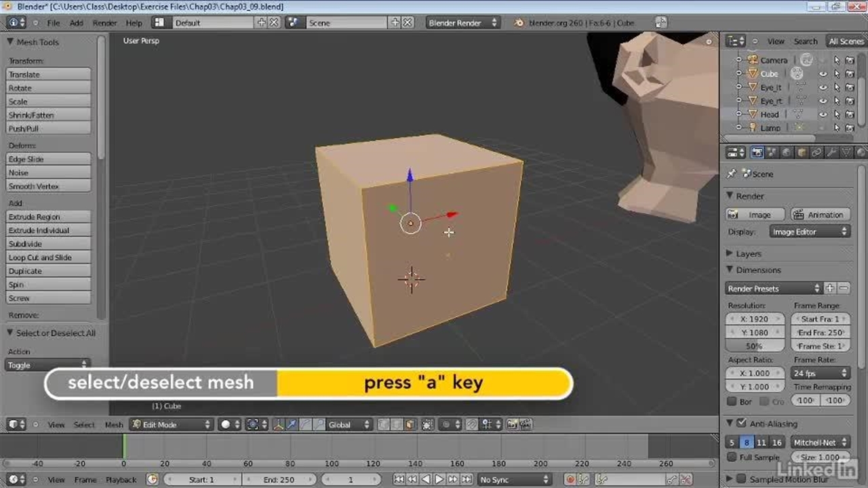Viewport: 868px width, 488px height.
Task: Toggle the Anti-Aliasing checkbox
Action: pos(741,424)
